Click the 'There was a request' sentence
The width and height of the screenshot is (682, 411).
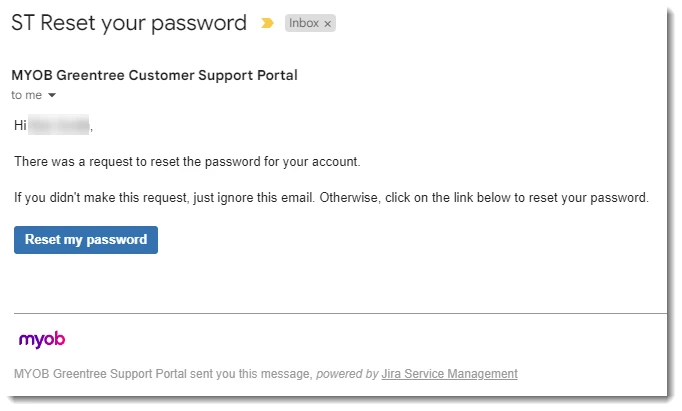(187, 162)
